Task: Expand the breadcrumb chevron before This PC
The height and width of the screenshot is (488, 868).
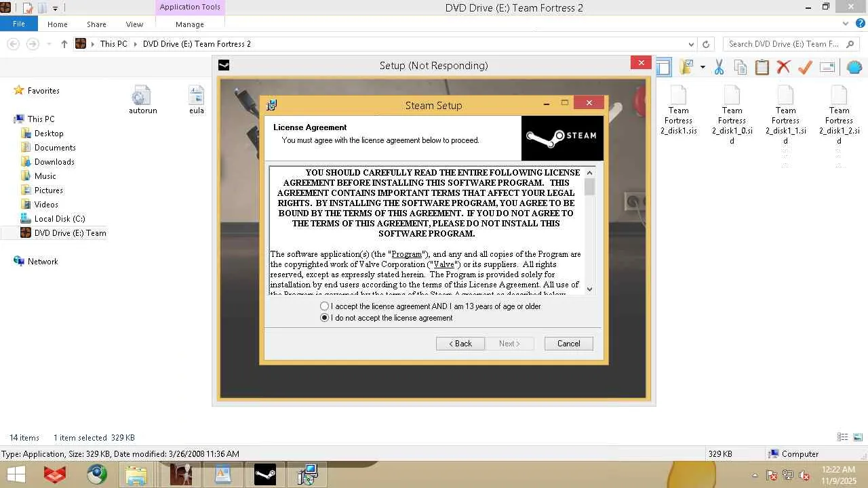Action: pyautogui.click(x=93, y=44)
